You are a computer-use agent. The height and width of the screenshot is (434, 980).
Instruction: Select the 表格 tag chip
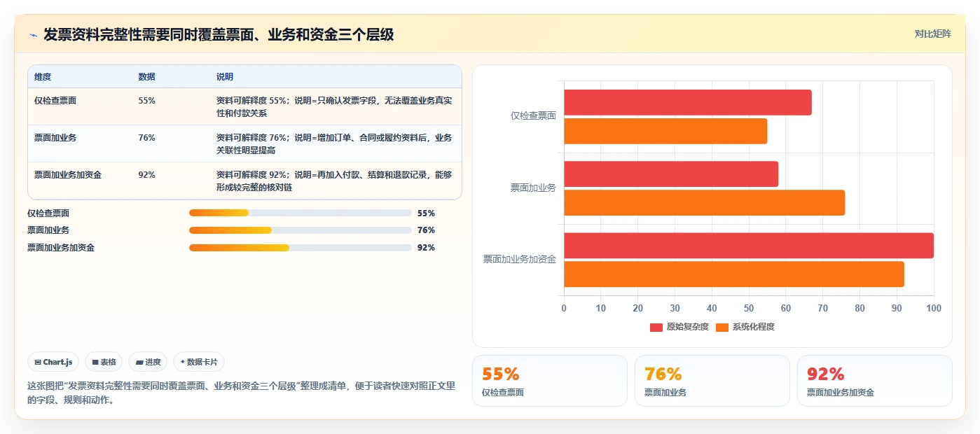(104, 362)
